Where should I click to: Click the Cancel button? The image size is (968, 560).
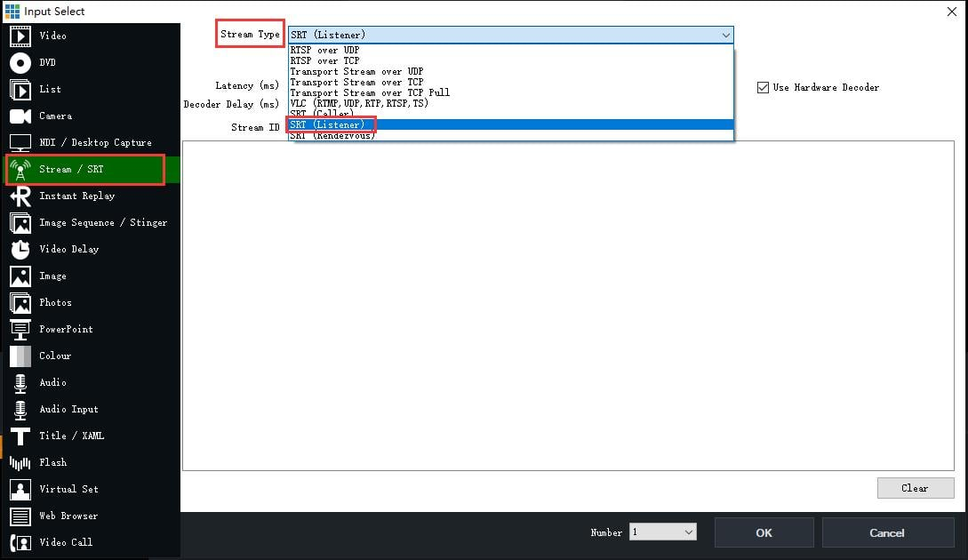click(x=886, y=532)
